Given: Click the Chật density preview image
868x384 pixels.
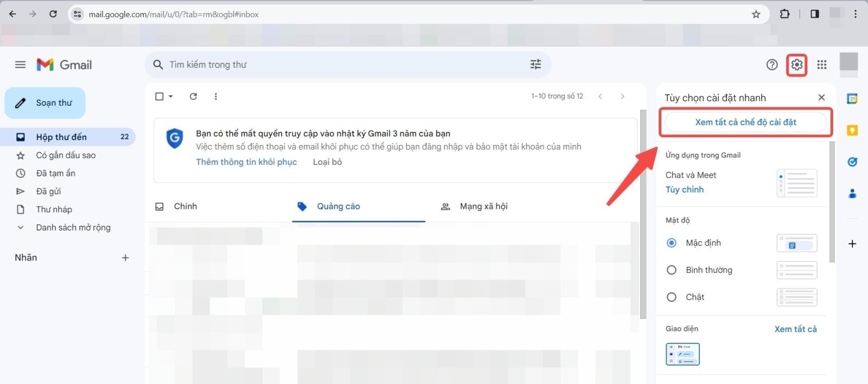Looking at the screenshot, I should tap(797, 297).
